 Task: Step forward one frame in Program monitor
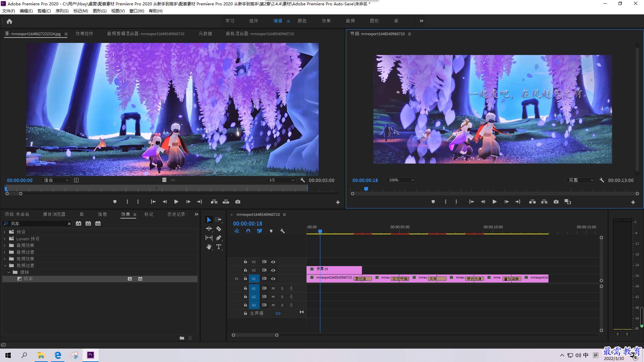pyautogui.click(x=506, y=202)
